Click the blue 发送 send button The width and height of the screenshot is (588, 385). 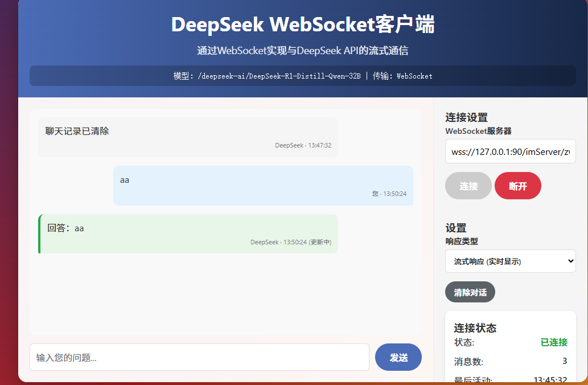point(398,357)
